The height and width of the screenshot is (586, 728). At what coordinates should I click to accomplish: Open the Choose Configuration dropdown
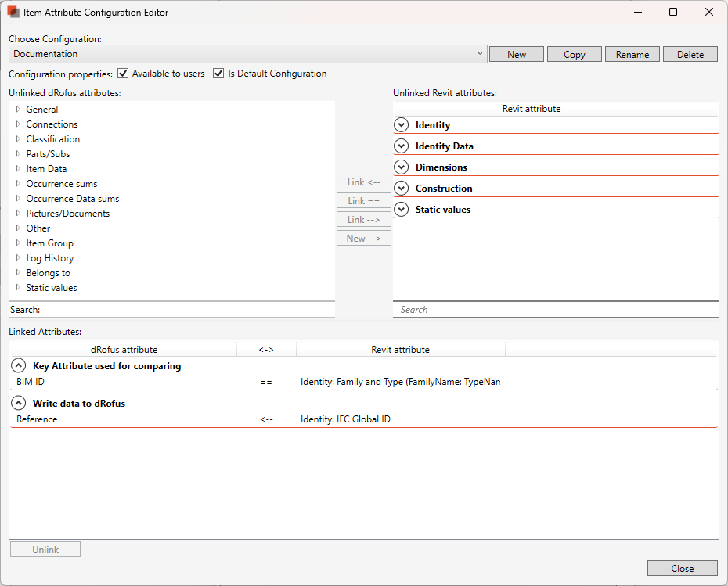pyautogui.click(x=248, y=54)
